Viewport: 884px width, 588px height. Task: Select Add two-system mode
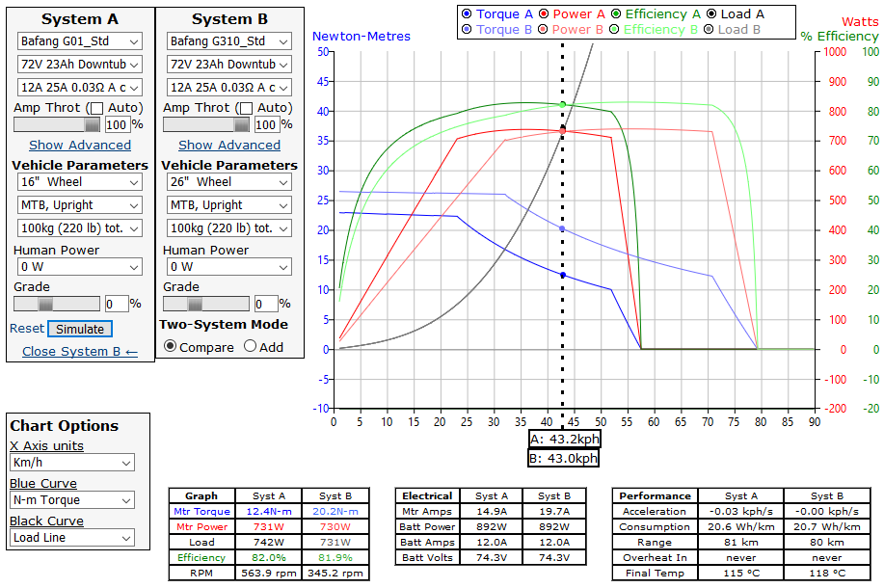coord(250,346)
